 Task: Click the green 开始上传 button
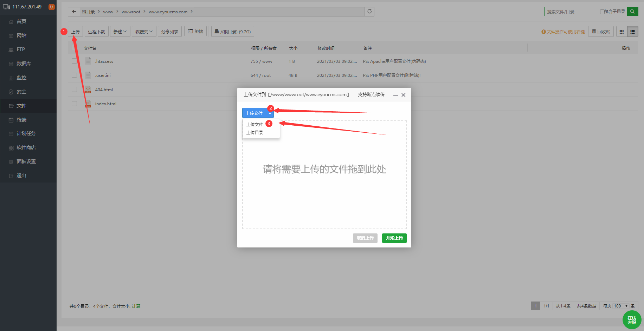pyautogui.click(x=394, y=238)
